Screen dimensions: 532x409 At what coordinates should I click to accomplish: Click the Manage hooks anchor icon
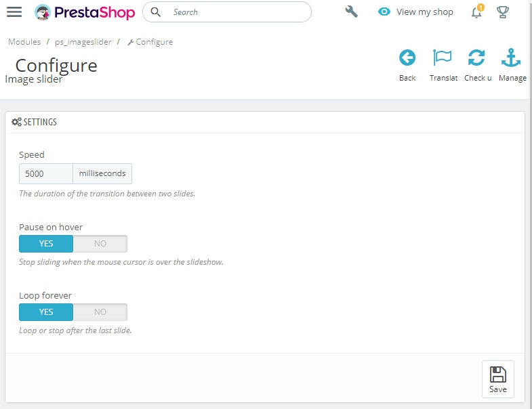click(x=511, y=58)
